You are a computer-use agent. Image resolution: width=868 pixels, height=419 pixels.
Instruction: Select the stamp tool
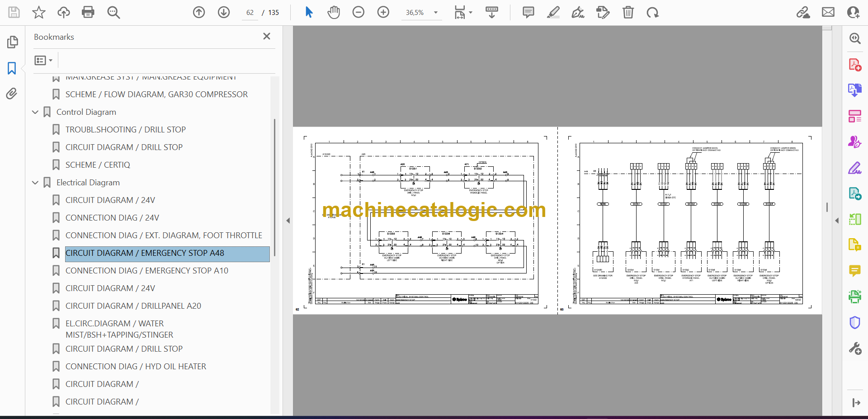[x=603, y=12]
